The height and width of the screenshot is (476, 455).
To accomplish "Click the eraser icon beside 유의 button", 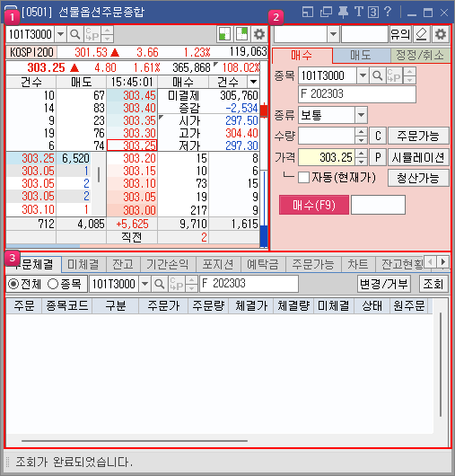I will [x=421, y=34].
